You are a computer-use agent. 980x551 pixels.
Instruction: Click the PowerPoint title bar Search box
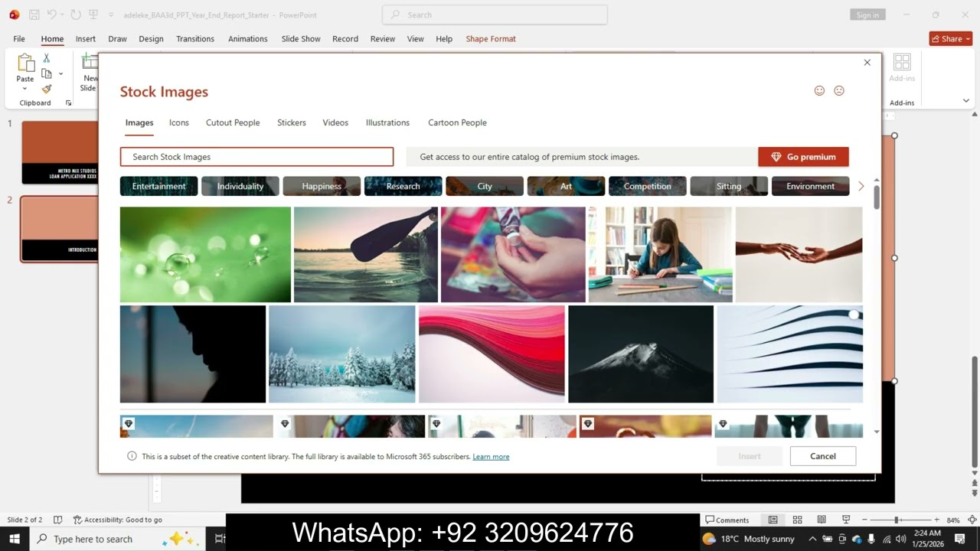click(x=495, y=15)
